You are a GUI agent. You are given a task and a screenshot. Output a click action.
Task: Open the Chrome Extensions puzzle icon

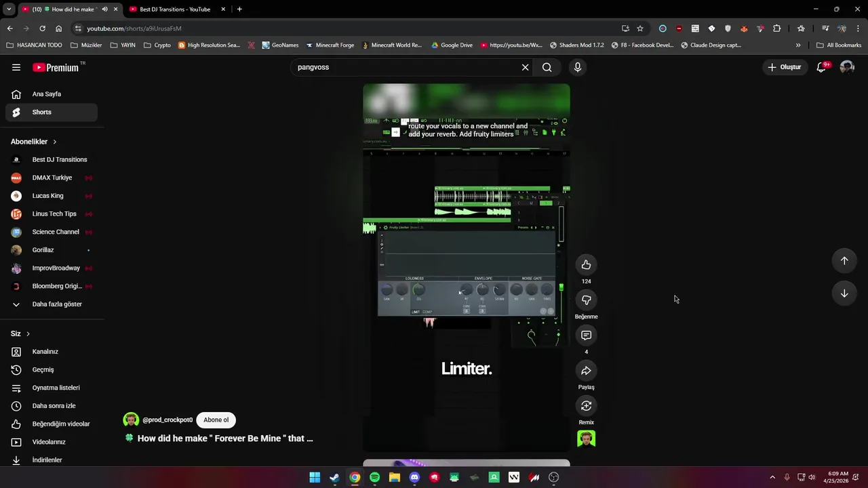[776, 28]
